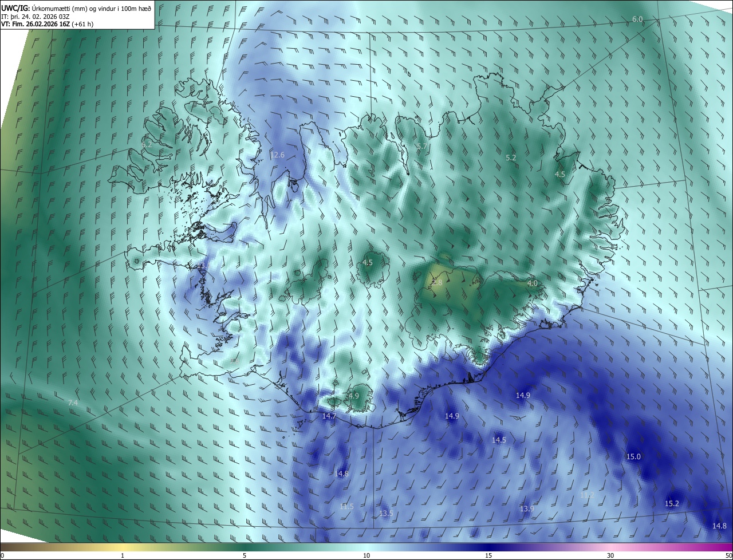Click the 2.8 value on the yellow area
Image resolution: width=733 pixels, height=560 pixels.
(437, 282)
